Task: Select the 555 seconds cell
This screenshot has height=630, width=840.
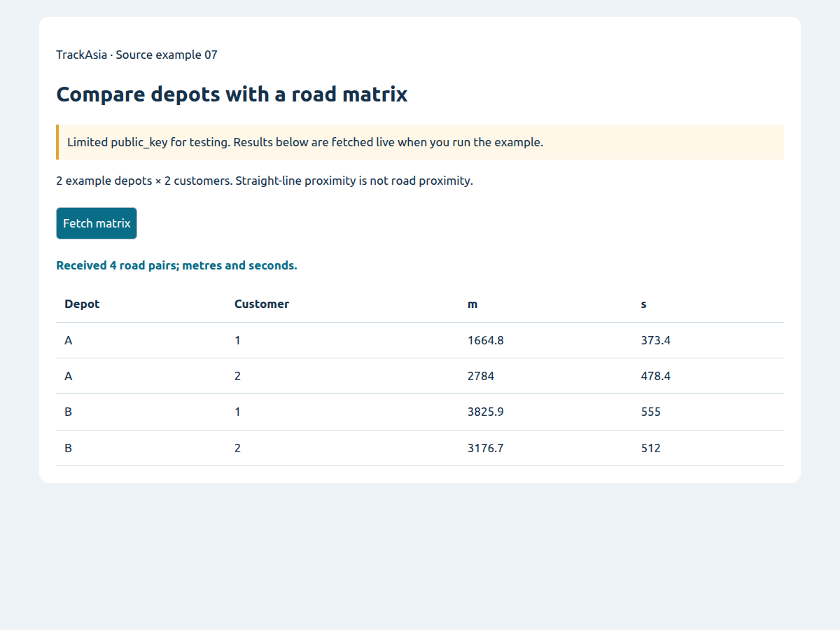Action: (708, 412)
